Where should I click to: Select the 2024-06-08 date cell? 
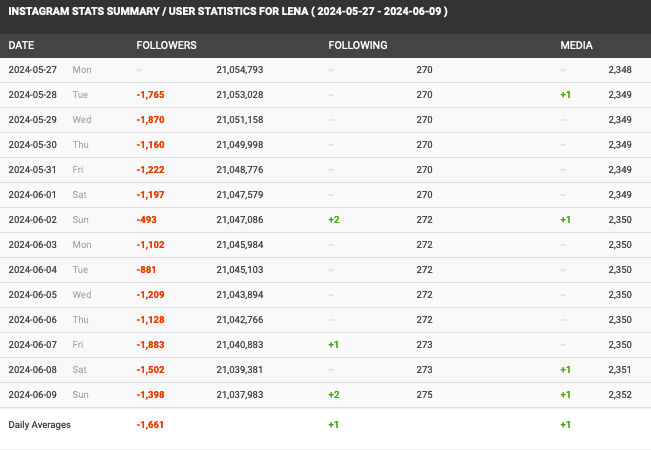point(33,369)
